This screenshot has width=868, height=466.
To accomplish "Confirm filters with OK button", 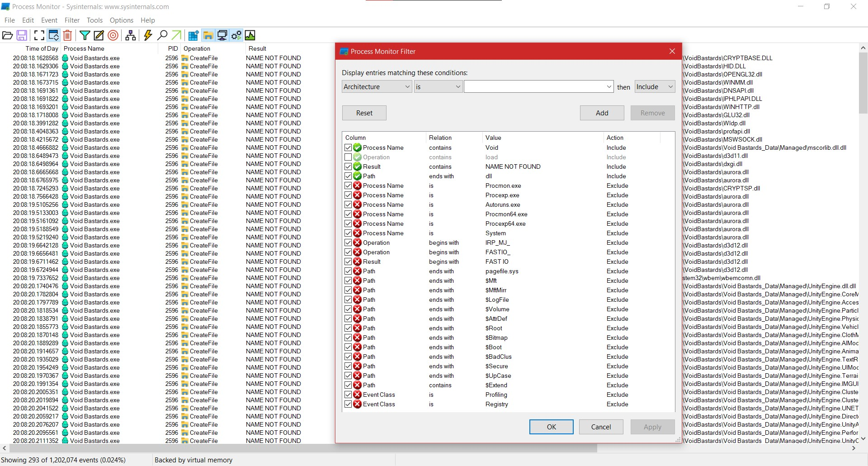I will (552, 427).
